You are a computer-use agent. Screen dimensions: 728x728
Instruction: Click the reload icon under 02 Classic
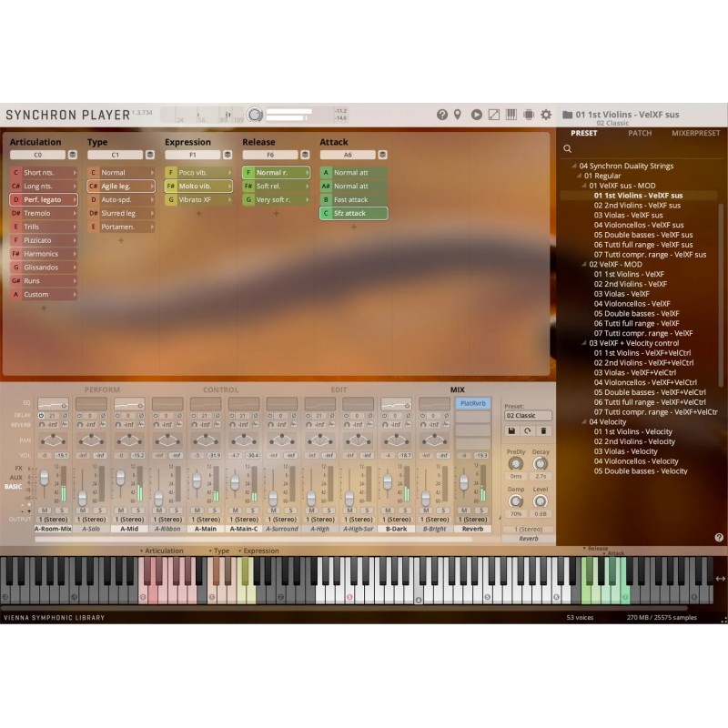[x=528, y=430]
